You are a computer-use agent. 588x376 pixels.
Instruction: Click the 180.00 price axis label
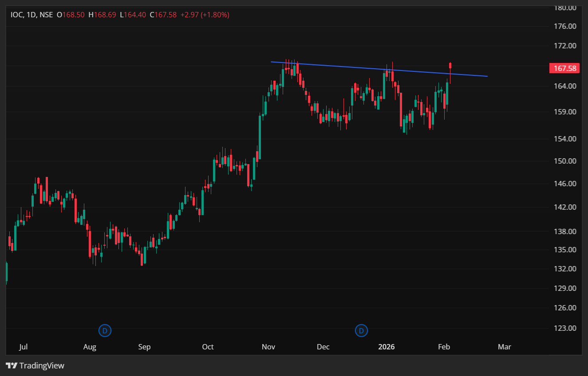[565, 8]
